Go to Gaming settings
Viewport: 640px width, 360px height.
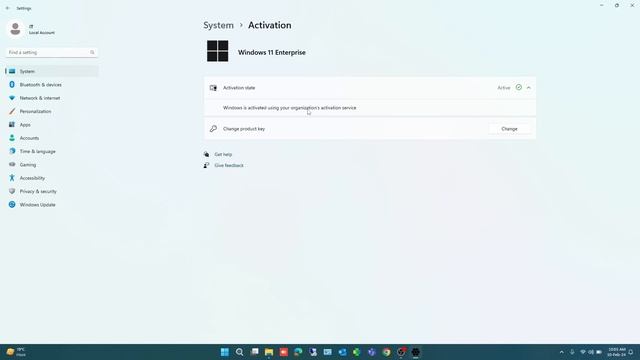click(51, 165)
